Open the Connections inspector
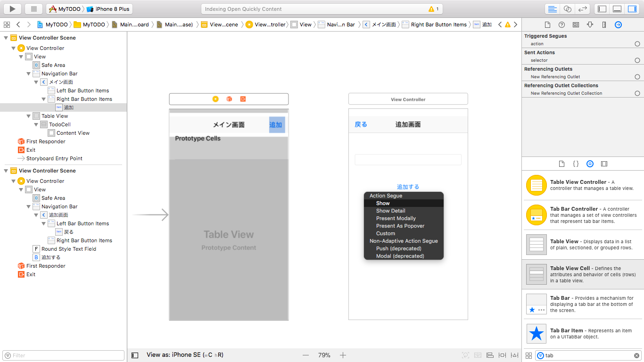Viewport: 644px width, 362px height. pyautogui.click(x=618, y=25)
